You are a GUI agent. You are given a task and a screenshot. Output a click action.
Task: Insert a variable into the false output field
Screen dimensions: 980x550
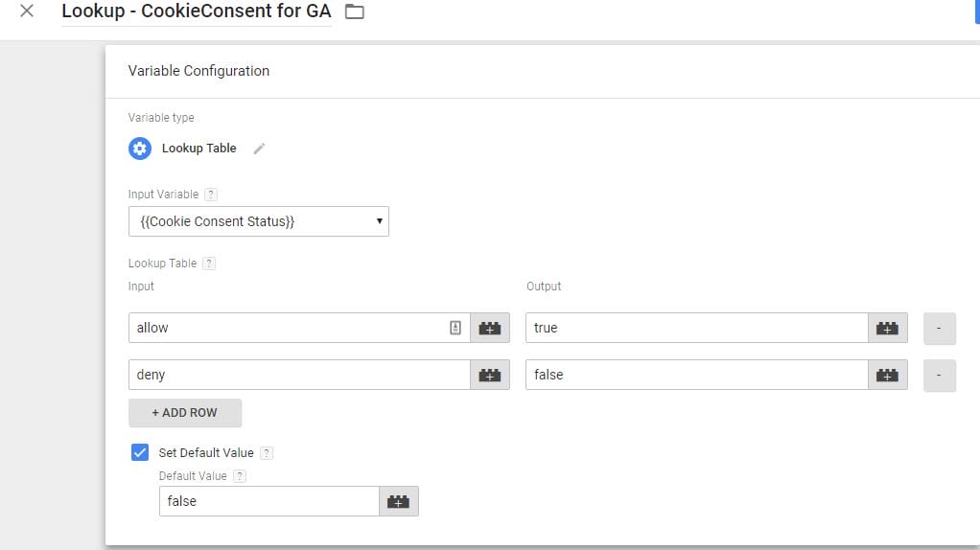pos(888,375)
